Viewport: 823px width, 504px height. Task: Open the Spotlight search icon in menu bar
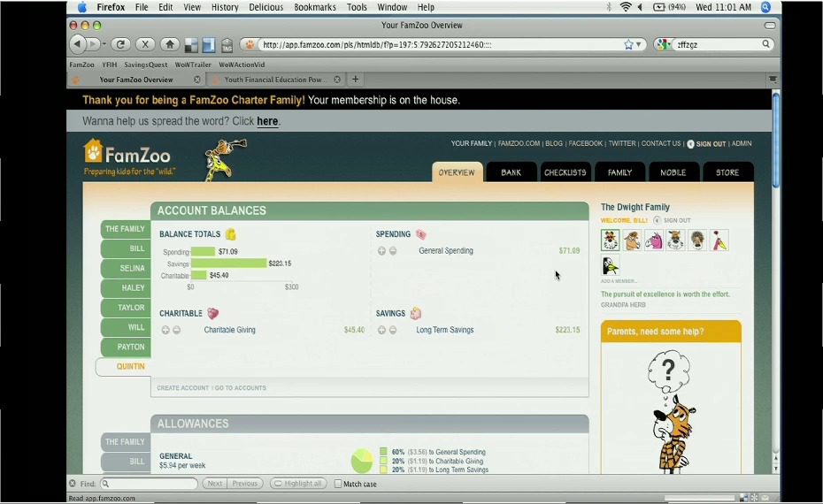(x=765, y=7)
